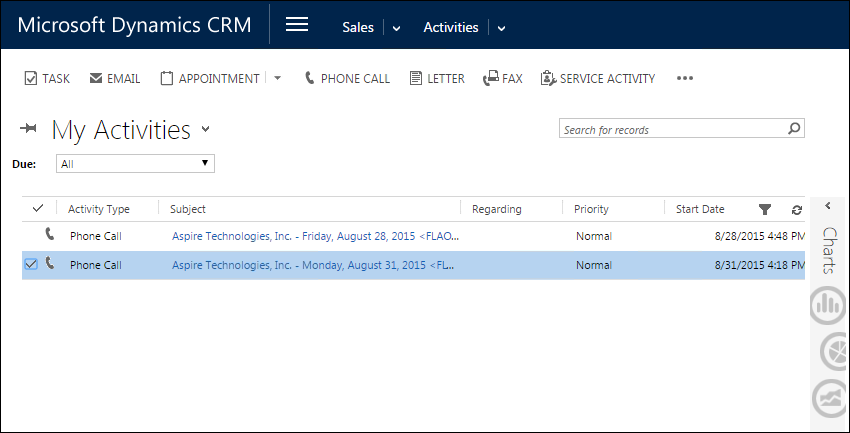Image resolution: width=850 pixels, height=433 pixels.
Task: Expand the Appointment split-button arrow
Action: [x=277, y=78]
